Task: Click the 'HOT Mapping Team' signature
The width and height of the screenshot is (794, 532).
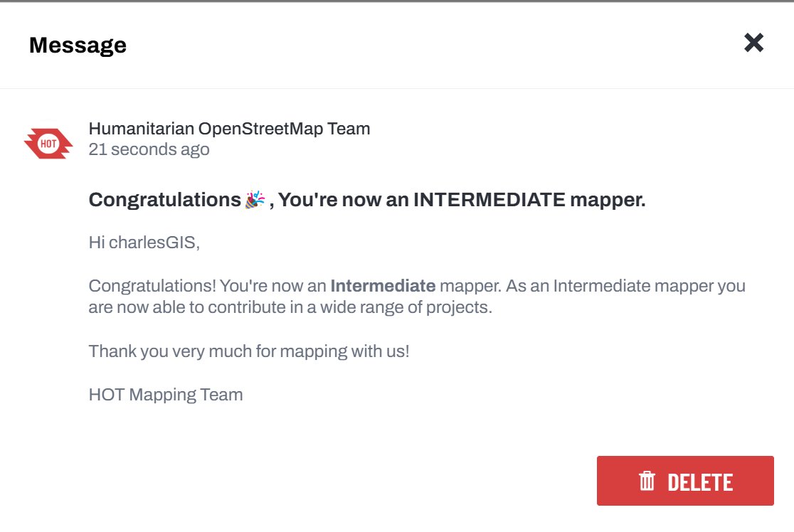Action: (166, 395)
